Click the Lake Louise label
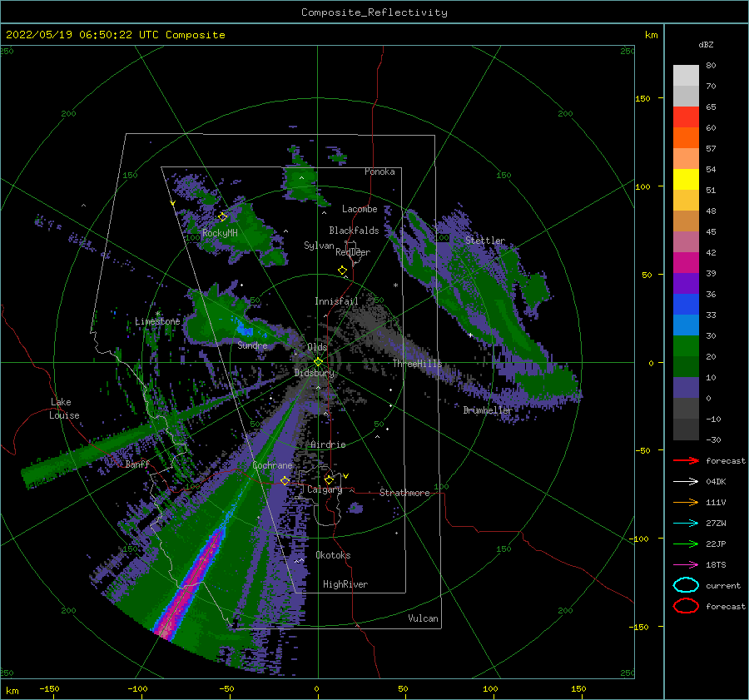 point(65,409)
